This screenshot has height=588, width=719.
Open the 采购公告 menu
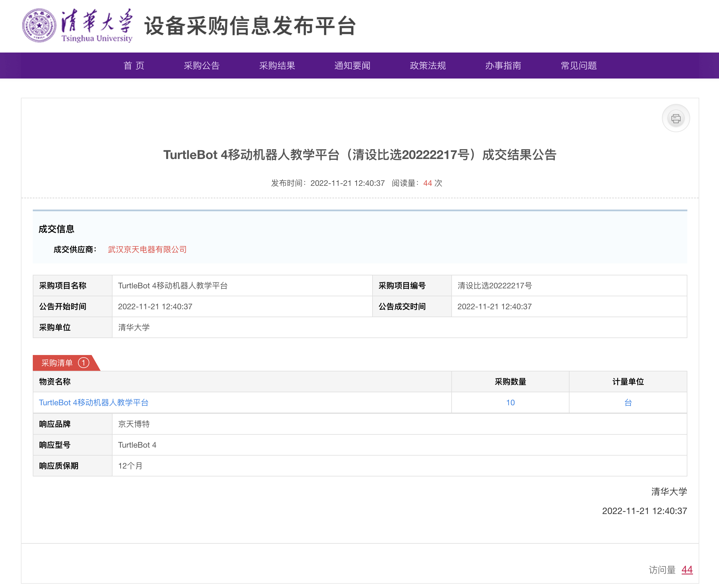tap(202, 65)
